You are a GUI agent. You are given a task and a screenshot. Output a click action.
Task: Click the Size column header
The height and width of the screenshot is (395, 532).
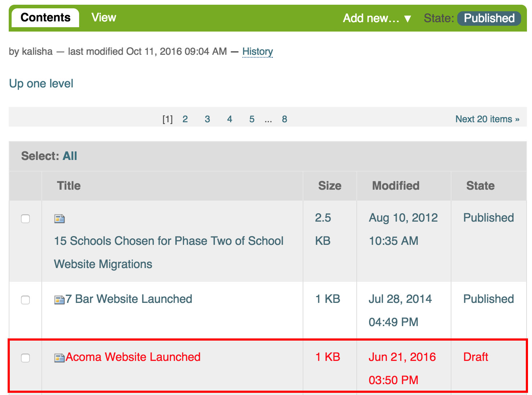pyautogui.click(x=330, y=186)
